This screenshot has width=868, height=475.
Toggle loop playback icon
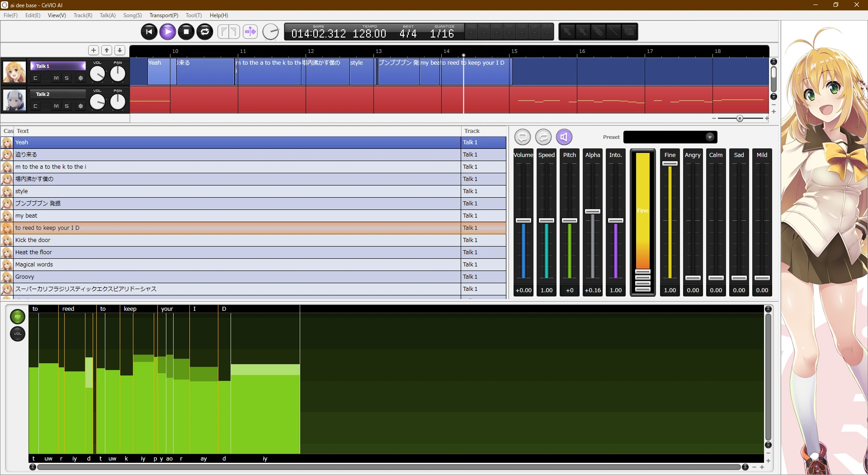[x=205, y=32]
